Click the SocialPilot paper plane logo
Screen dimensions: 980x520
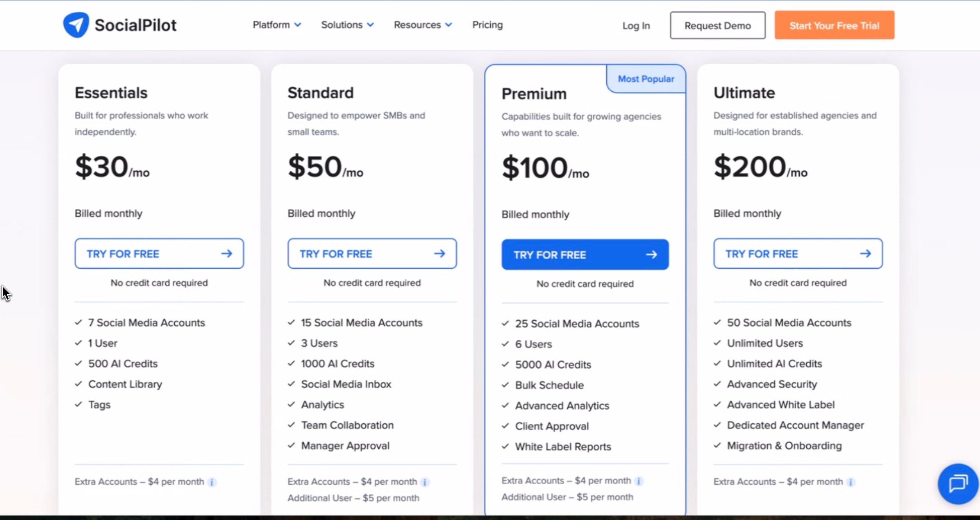pos(76,24)
